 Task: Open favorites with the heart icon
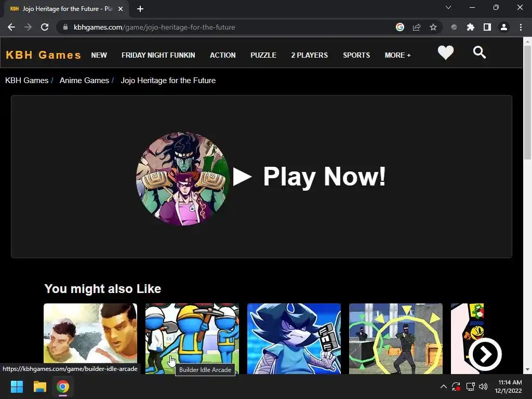tap(445, 52)
